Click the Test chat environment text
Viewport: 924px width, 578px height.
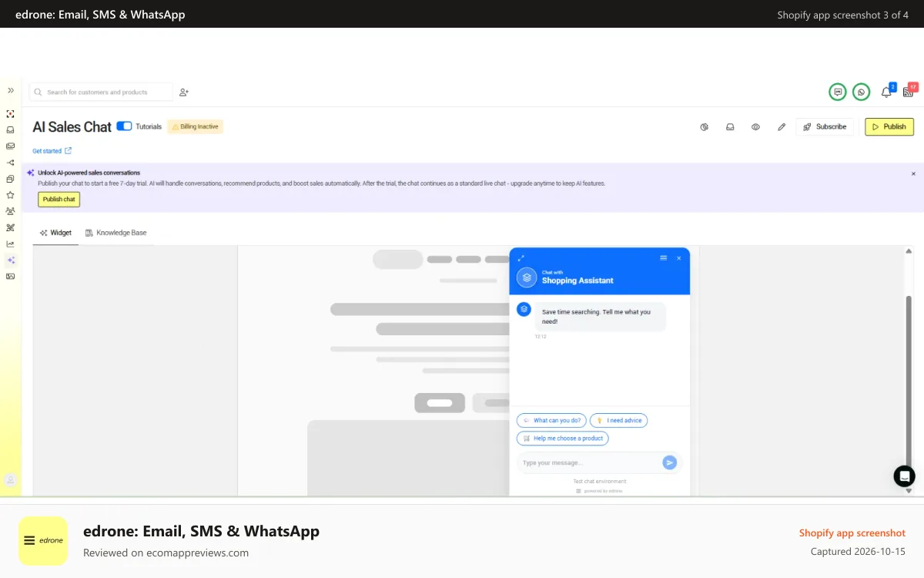599,481
